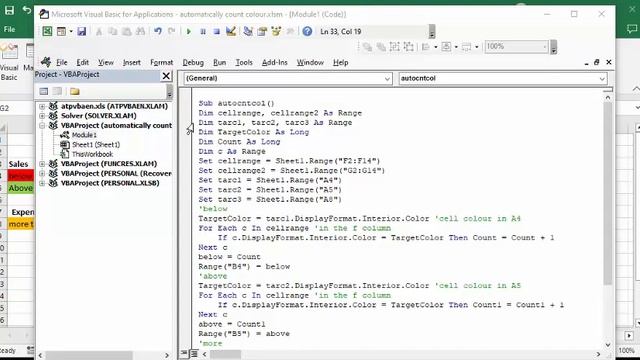Click the Cut scissors icon

99,31
